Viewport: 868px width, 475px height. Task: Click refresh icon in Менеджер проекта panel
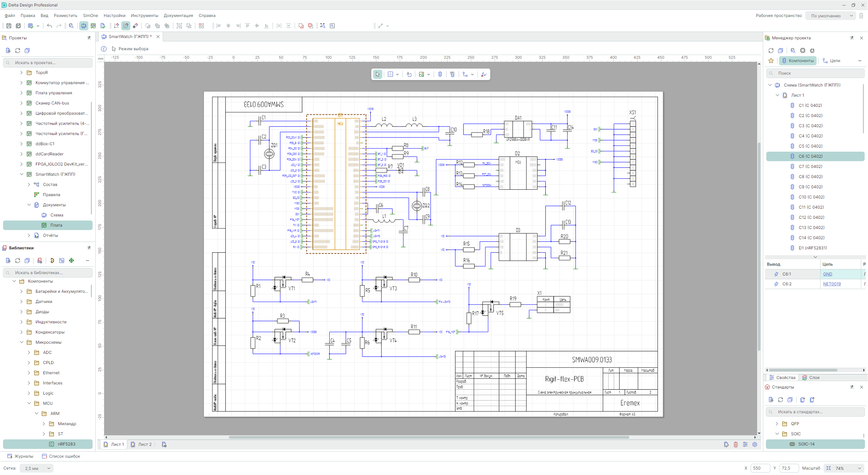771,51
